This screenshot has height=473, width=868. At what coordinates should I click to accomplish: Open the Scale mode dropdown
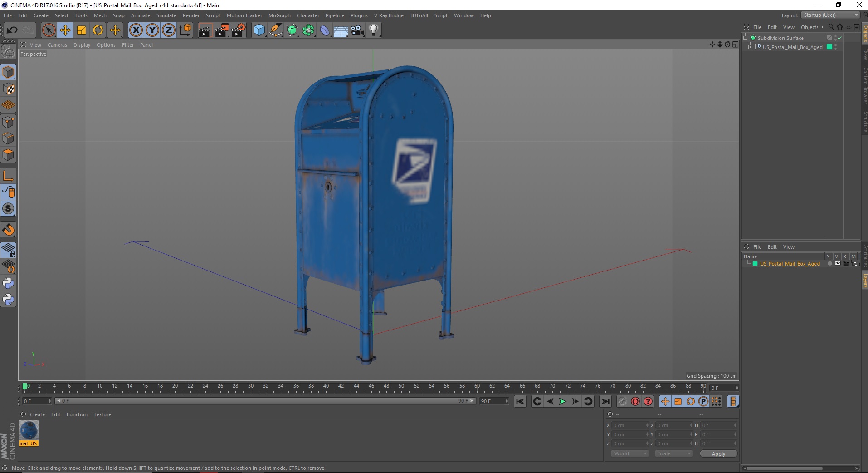(x=674, y=453)
